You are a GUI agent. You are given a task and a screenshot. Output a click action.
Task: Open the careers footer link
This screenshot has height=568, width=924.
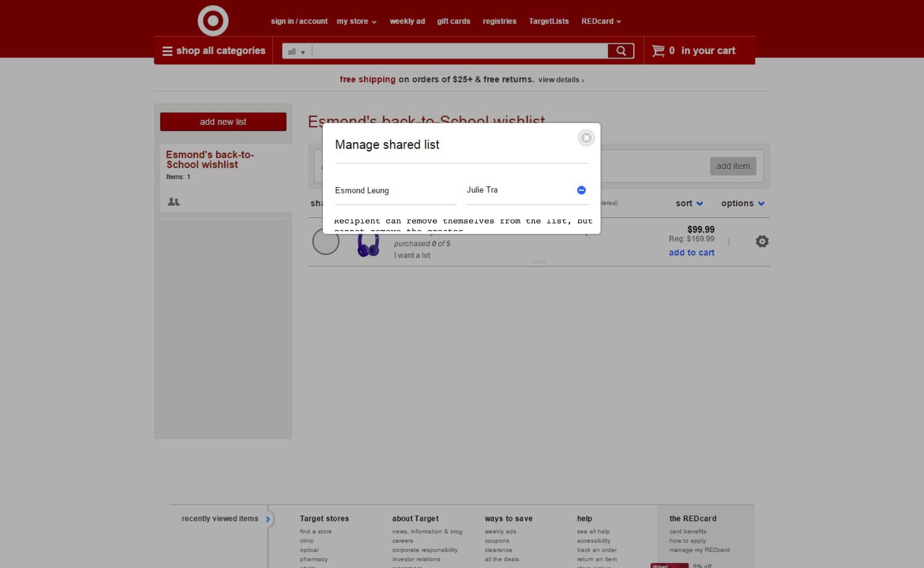pyautogui.click(x=402, y=541)
